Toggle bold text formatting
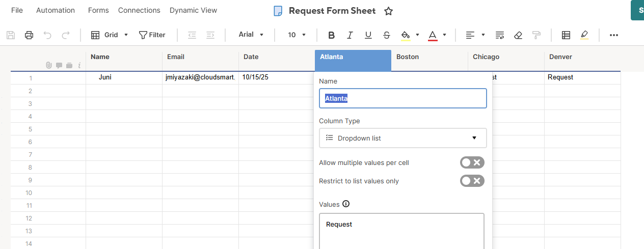 pyautogui.click(x=331, y=35)
